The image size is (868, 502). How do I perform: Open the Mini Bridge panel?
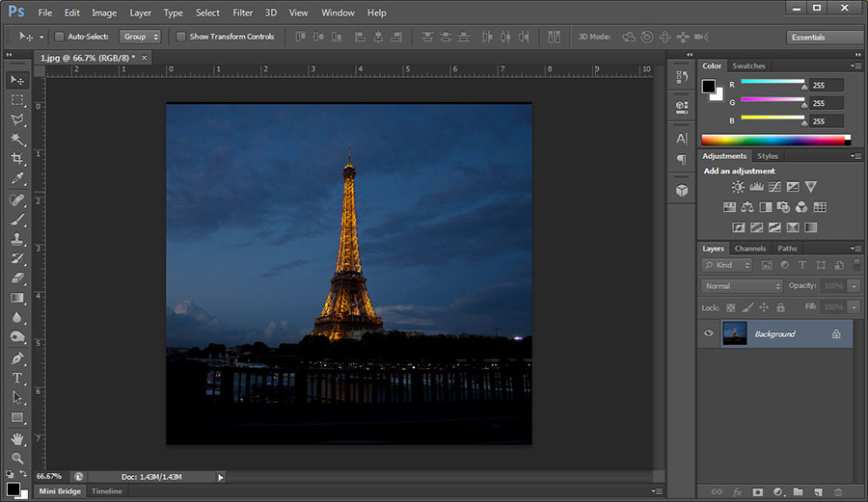pyautogui.click(x=60, y=491)
